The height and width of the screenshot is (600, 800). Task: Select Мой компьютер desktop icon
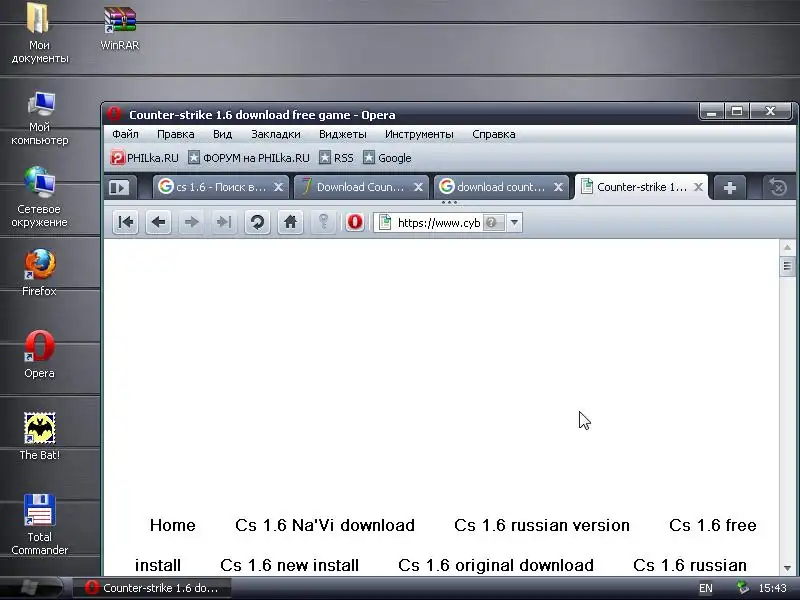coord(39,118)
